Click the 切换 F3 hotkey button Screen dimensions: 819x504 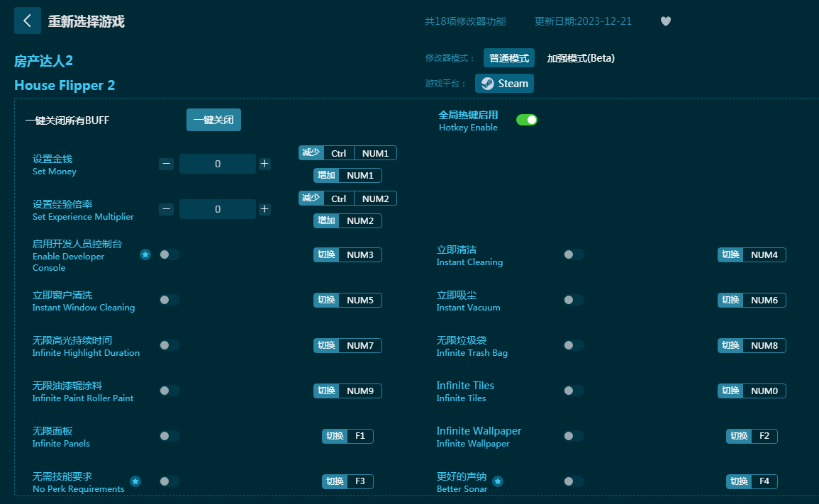click(x=347, y=481)
